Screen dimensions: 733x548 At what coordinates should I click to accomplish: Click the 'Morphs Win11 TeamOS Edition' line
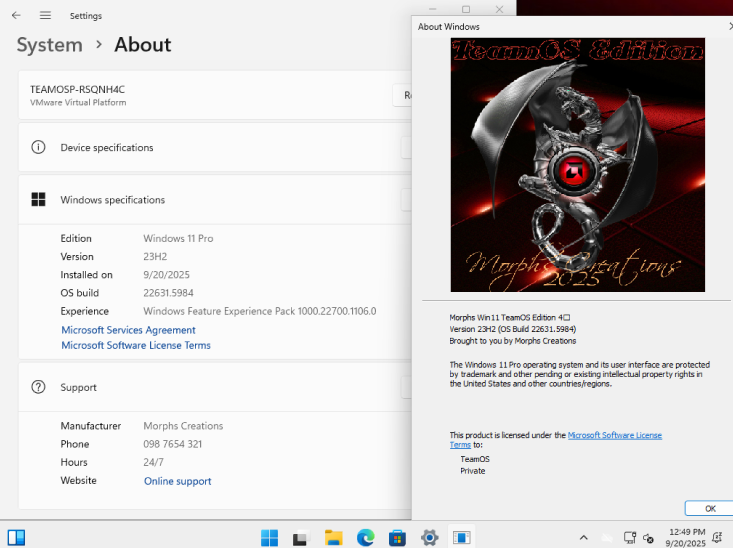pos(510,317)
